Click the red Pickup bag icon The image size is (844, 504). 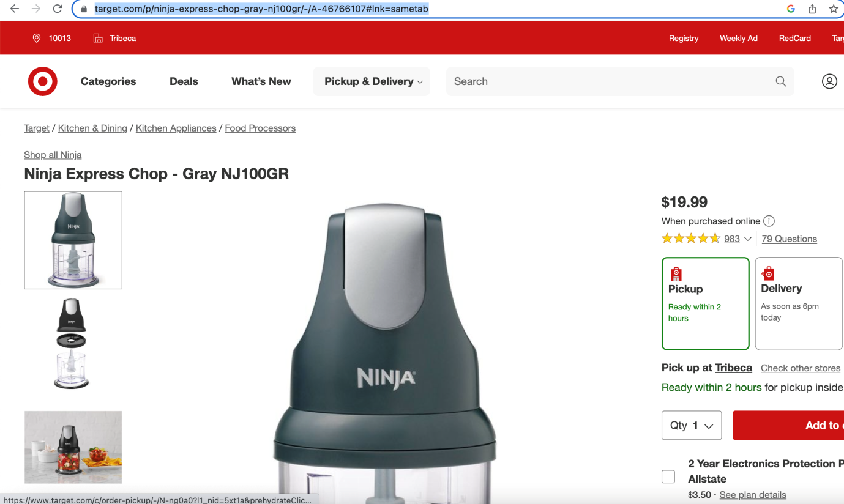pos(676,273)
